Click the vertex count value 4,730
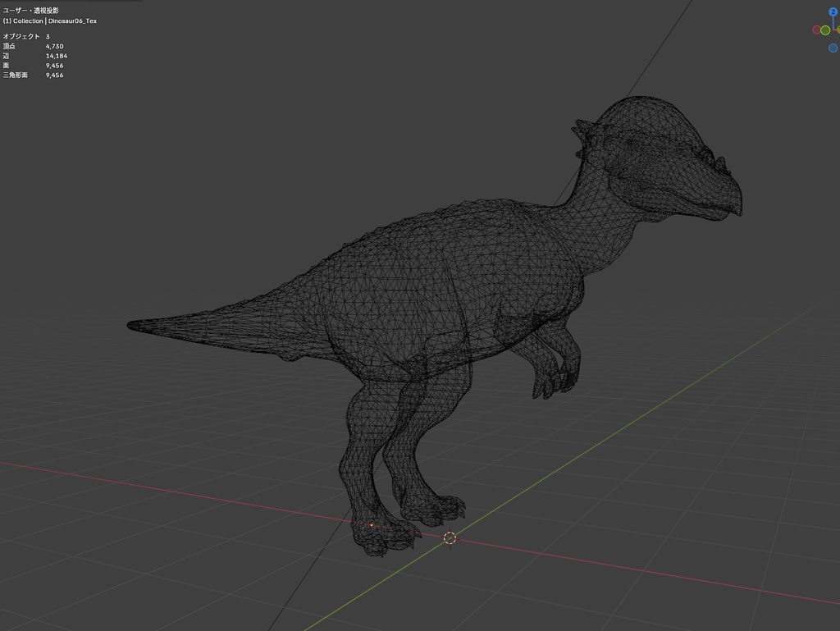This screenshot has width=840, height=631. coord(55,46)
